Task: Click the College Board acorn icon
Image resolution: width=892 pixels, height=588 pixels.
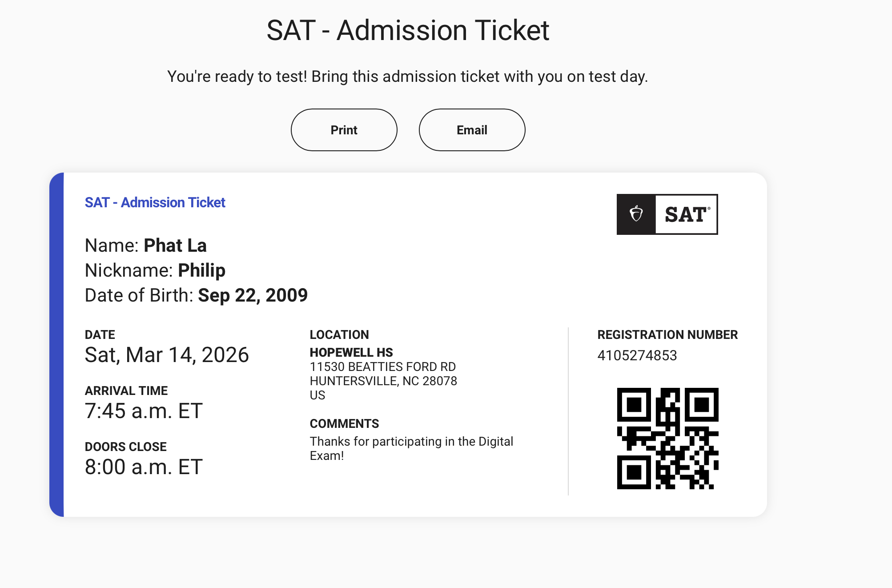Action: pos(636,214)
